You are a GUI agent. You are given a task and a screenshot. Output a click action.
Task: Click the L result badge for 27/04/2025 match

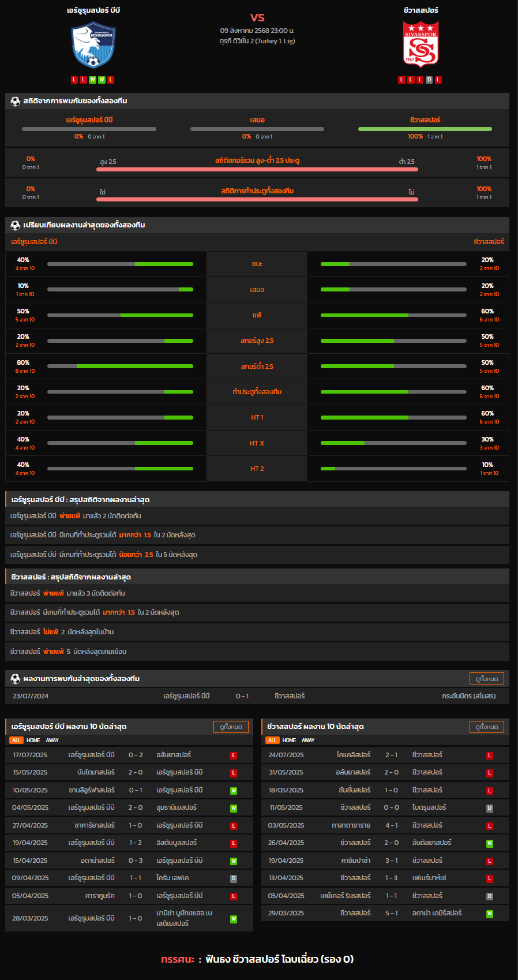[x=234, y=826]
